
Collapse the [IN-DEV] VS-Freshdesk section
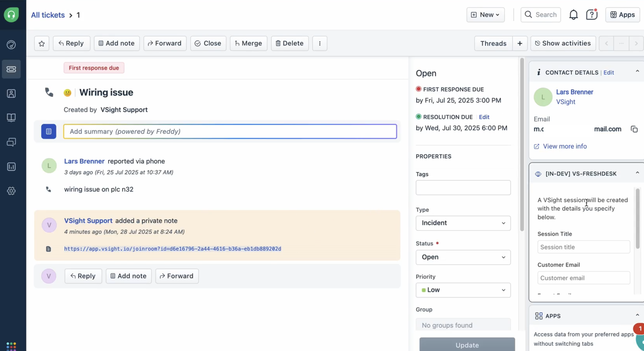pyautogui.click(x=637, y=173)
